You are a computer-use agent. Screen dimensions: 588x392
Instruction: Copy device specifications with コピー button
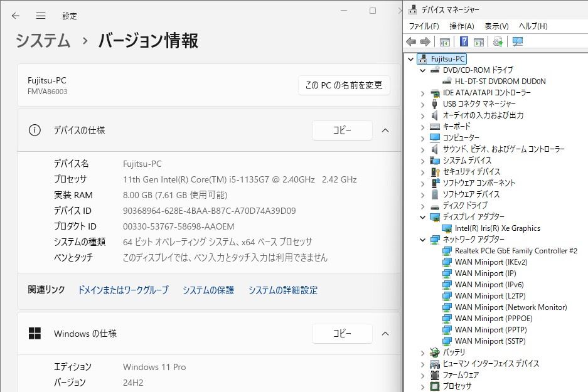[342, 130]
